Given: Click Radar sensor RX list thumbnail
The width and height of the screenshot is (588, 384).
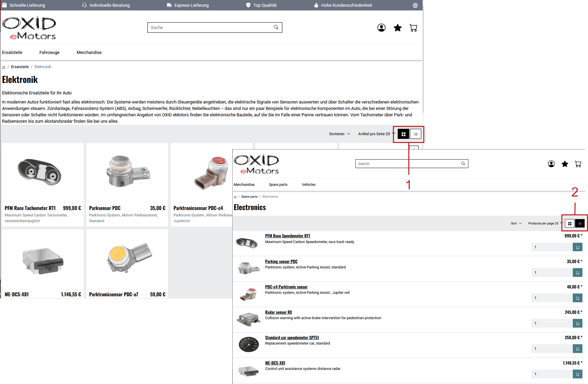Looking at the screenshot, I should point(248,319).
